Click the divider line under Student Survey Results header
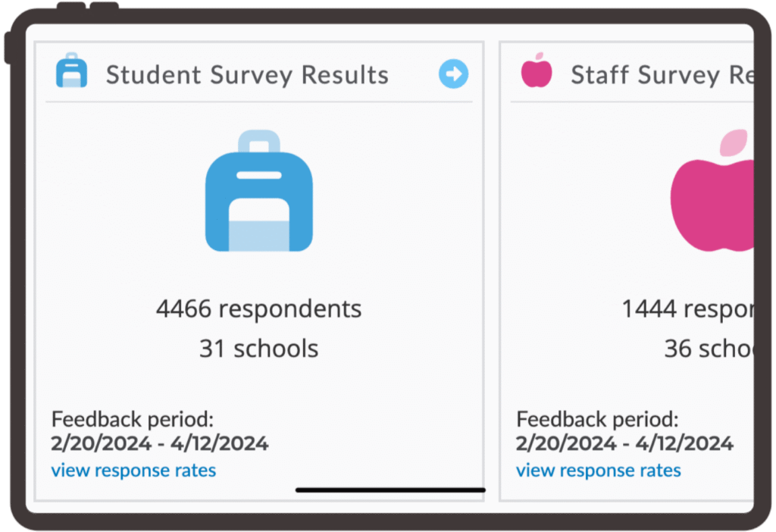The height and width of the screenshot is (532, 776). (x=259, y=102)
